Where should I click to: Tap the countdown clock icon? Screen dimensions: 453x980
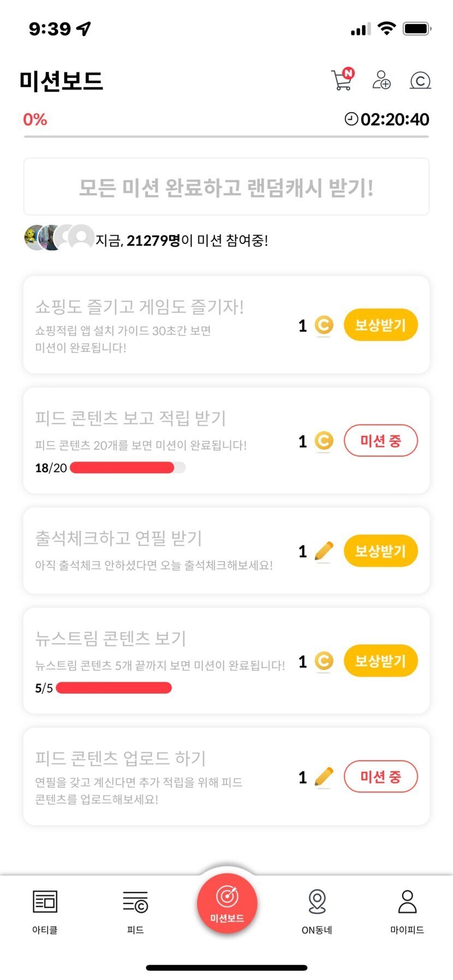click(x=351, y=119)
